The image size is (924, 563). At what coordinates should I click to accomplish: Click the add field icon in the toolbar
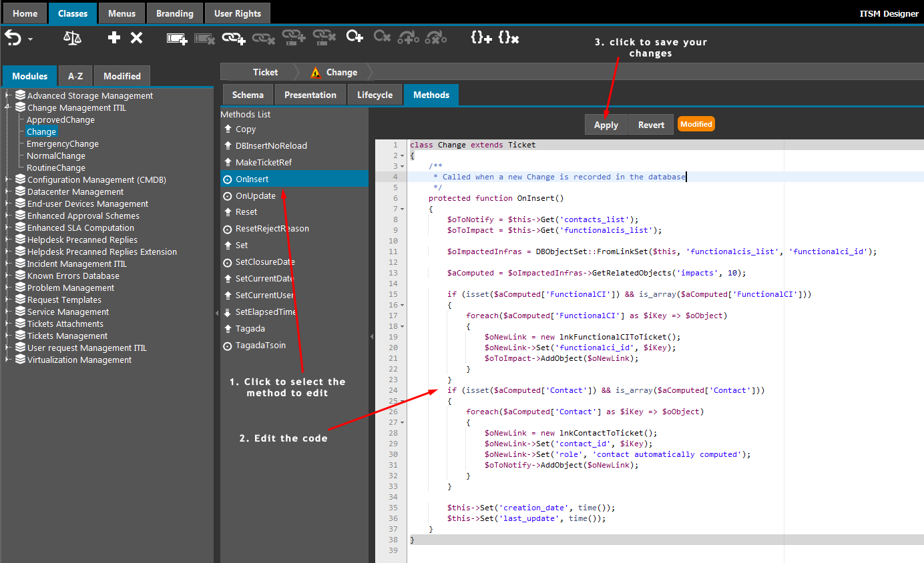[x=176, y=38]
